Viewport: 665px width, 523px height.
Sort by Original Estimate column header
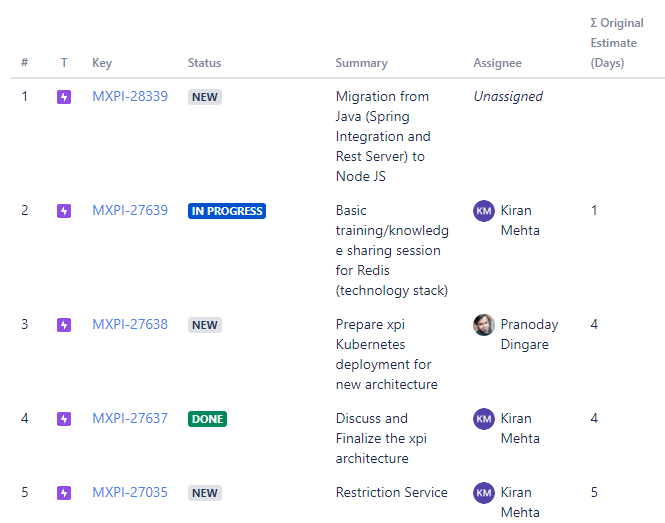[x=616, y=43]
